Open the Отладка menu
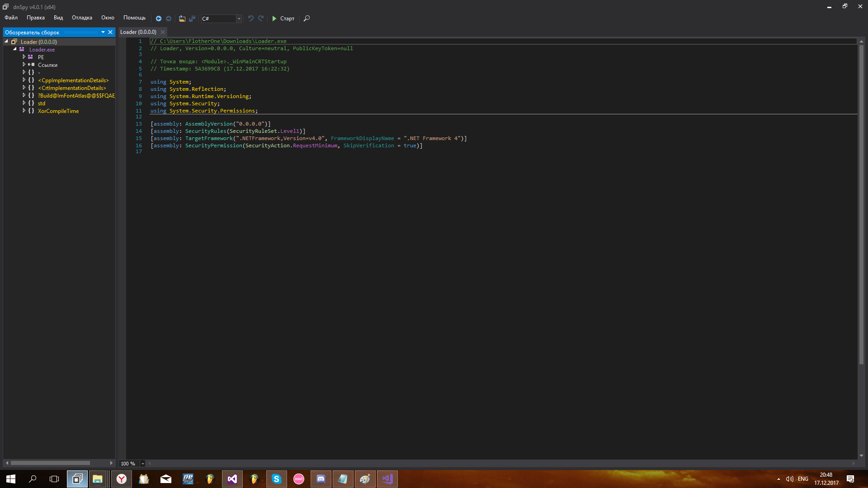 82,18
